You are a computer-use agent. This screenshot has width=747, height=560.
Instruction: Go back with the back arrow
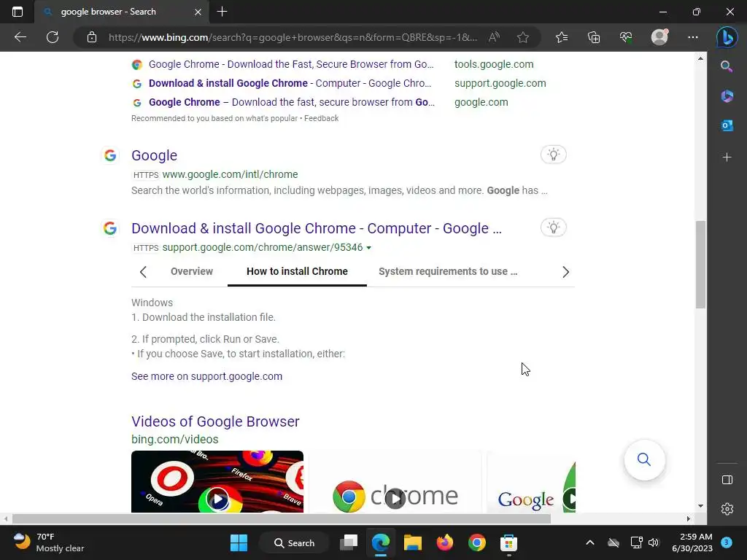[20, 37]
